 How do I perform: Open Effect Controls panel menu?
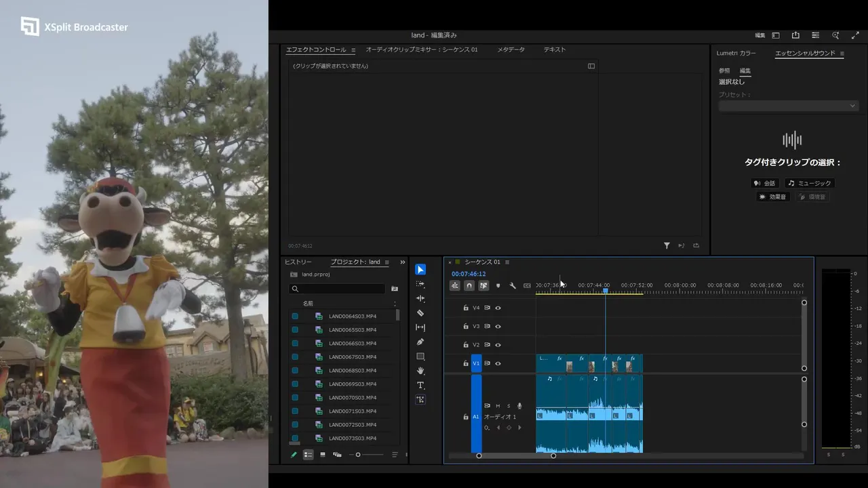click(353, 50)
